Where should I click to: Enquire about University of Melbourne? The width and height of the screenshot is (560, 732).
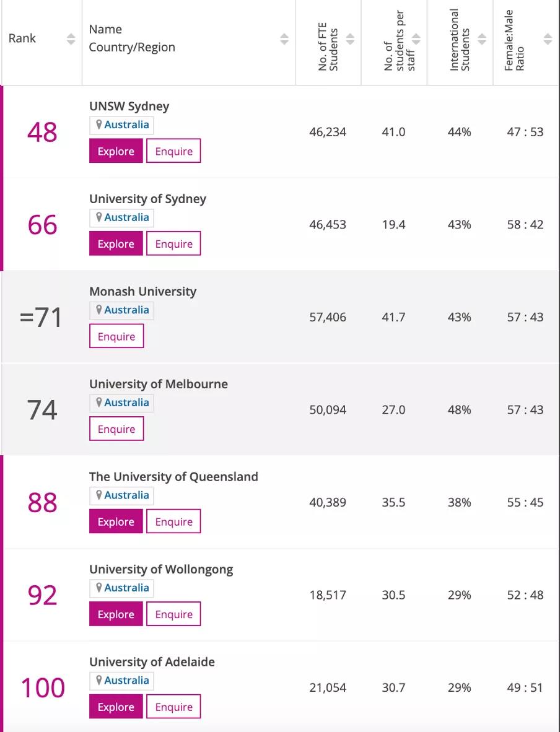point(116,429)
